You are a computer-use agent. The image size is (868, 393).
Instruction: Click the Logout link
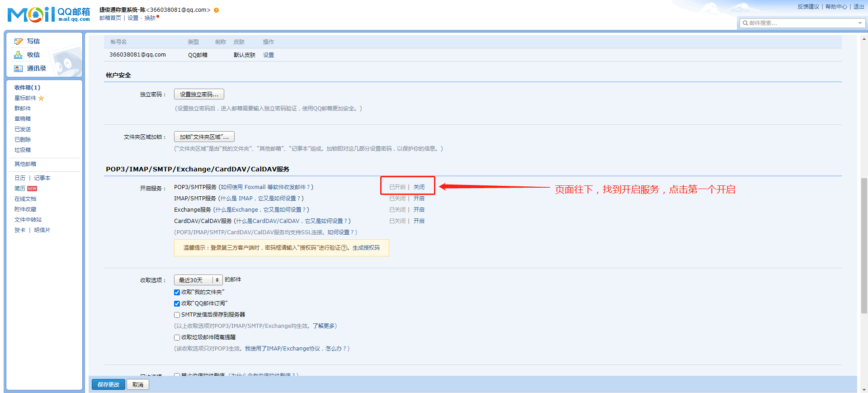[859, 7]
